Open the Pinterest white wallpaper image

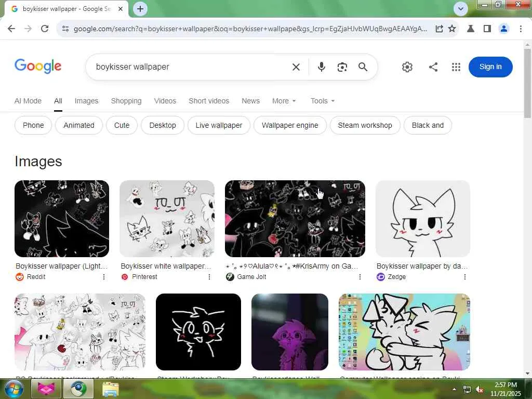(167, 219)
